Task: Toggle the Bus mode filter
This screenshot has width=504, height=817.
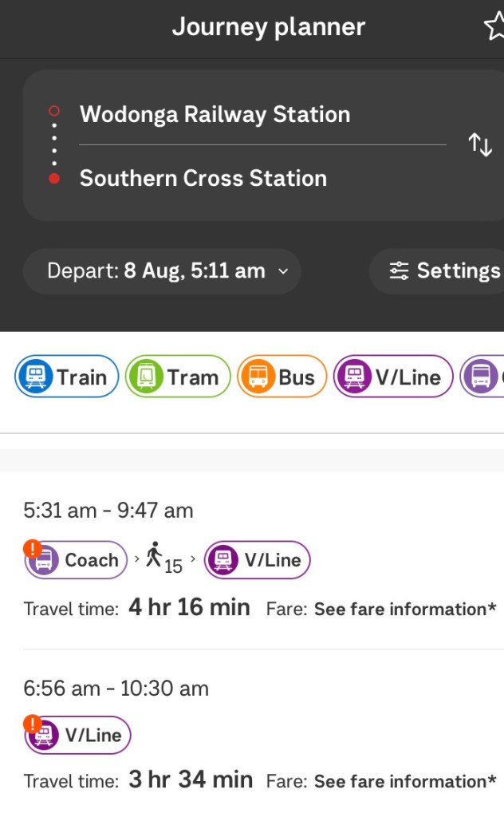Action: click(x=282, y=377)
